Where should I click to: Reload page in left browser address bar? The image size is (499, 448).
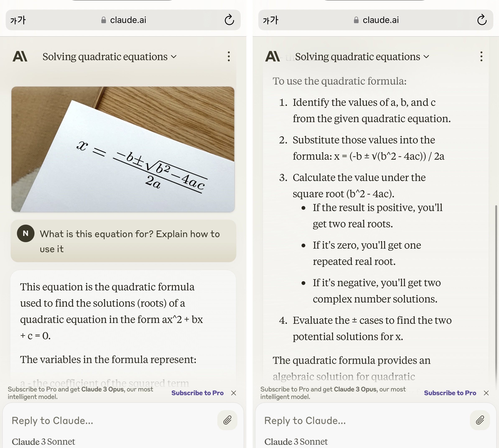point(229,20)
